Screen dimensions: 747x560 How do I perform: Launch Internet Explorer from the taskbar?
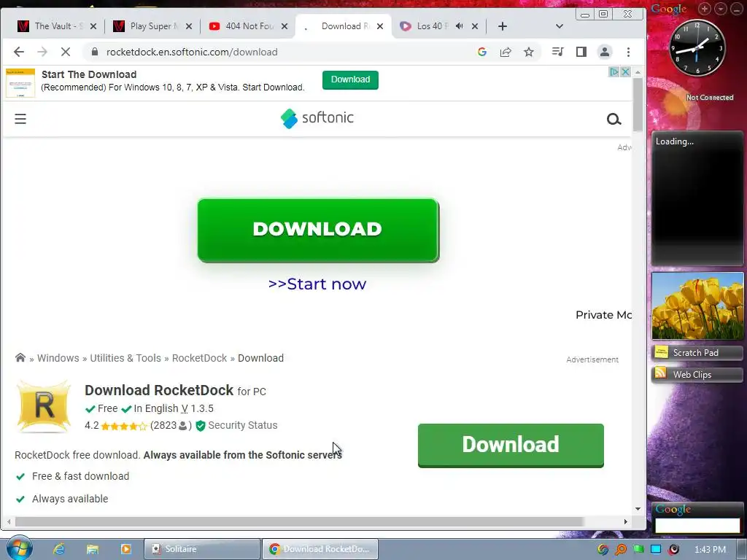point(59,549)
